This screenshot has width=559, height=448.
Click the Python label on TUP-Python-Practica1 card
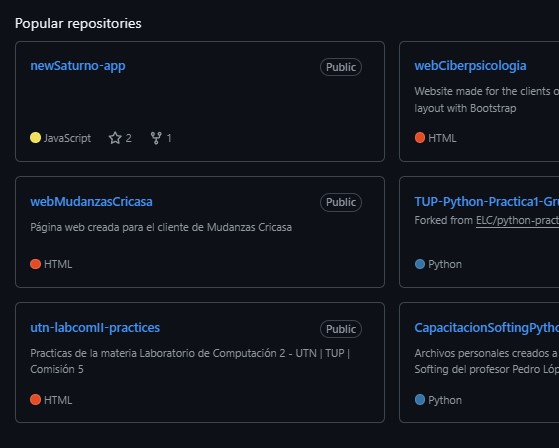pos(445,264)
